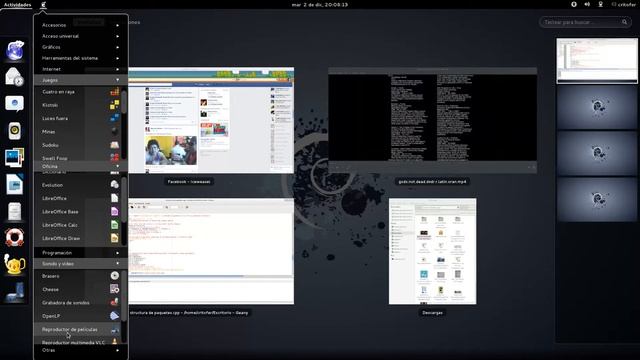Switch to the second workspace thumbnail
The height and width of the screenshot is (360, 640).
[597, 107]
